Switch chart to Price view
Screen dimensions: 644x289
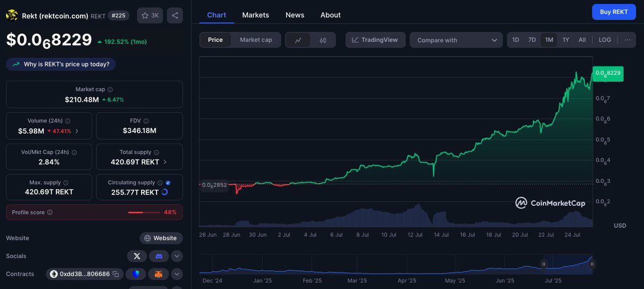click(216, 40)
